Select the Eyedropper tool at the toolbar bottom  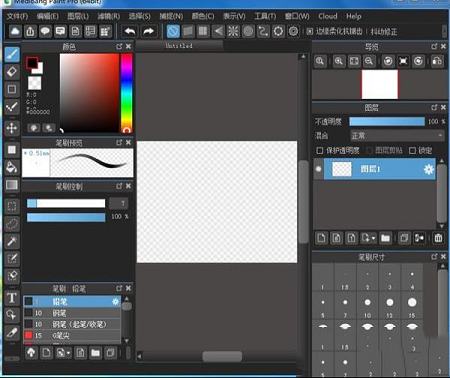click(12, 332)
